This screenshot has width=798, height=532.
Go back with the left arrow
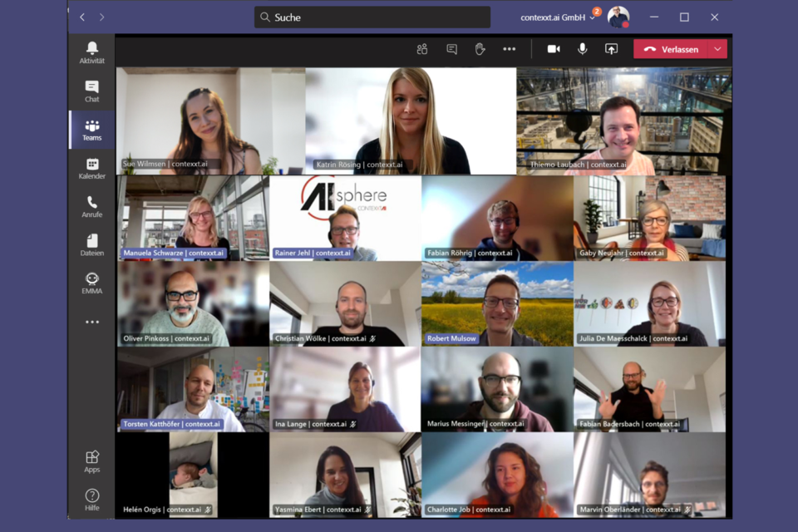(x=82, y=17)
